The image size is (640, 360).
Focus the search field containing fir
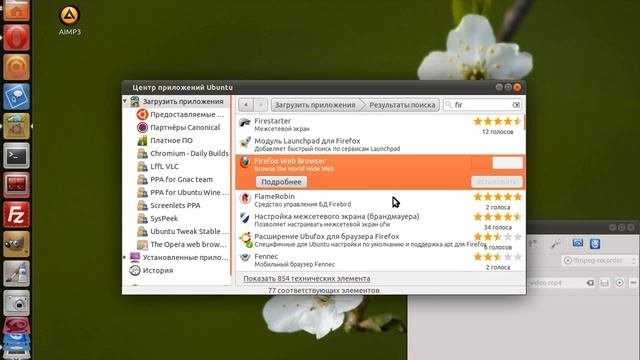click(482, 105)
